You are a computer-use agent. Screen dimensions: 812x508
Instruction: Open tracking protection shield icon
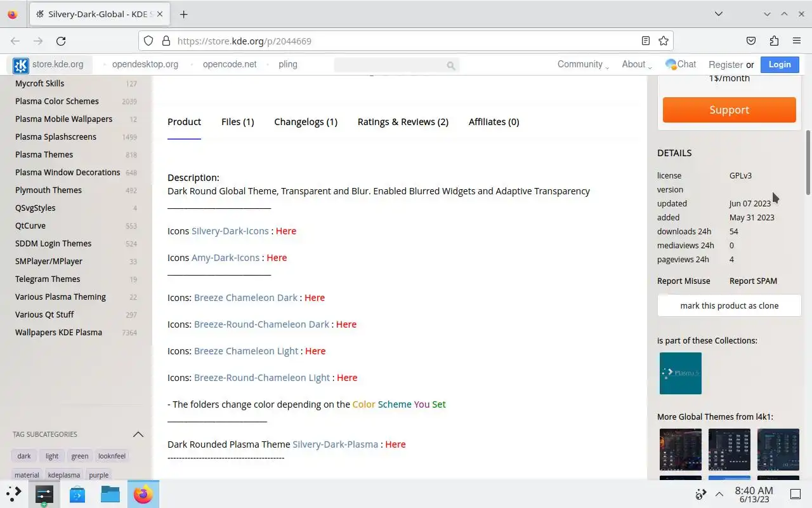click(x=148, y=41)
